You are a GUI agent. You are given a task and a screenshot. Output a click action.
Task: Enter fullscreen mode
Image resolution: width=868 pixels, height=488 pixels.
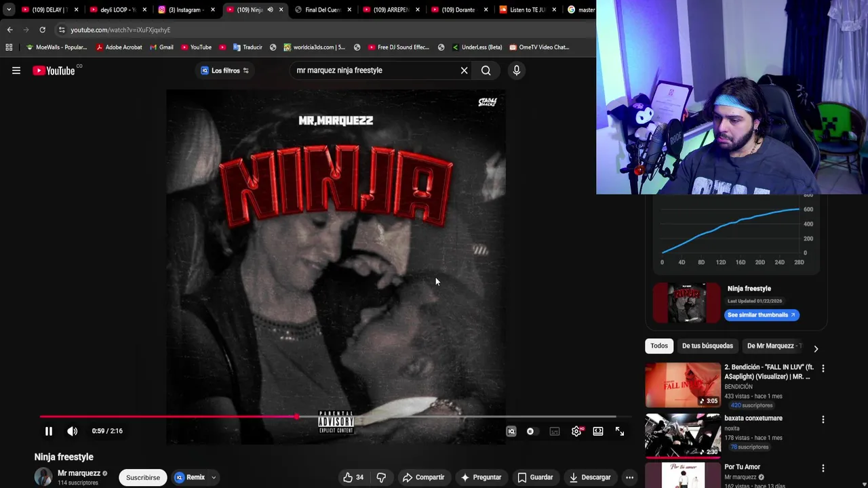(x=620, y=431)
